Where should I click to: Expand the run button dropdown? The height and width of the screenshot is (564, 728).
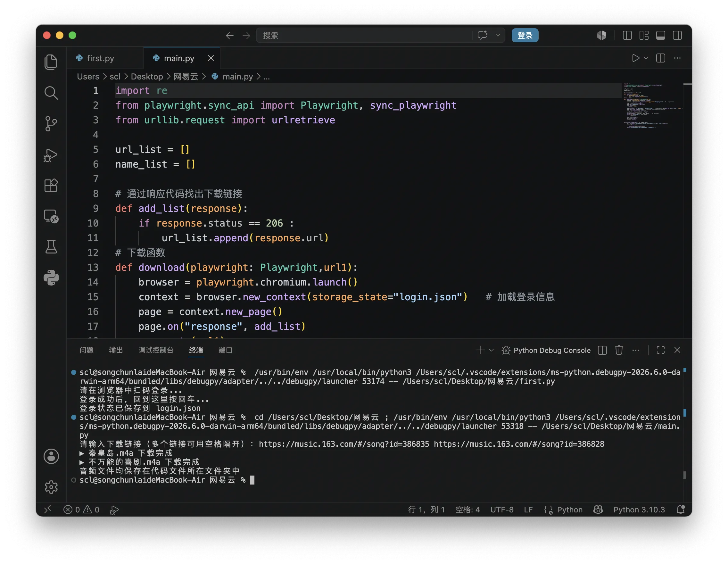point(646,58)
